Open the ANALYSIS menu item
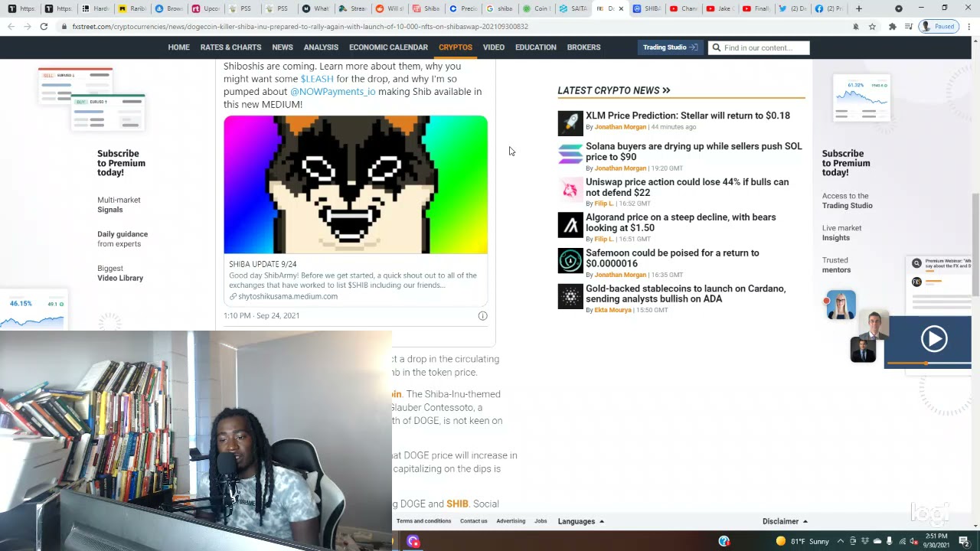 [321, 47]
